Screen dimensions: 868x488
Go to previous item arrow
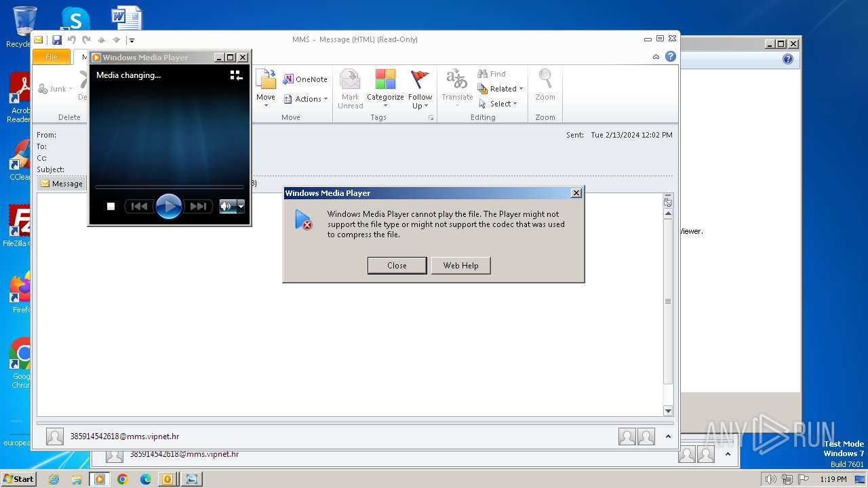(101, 40)
